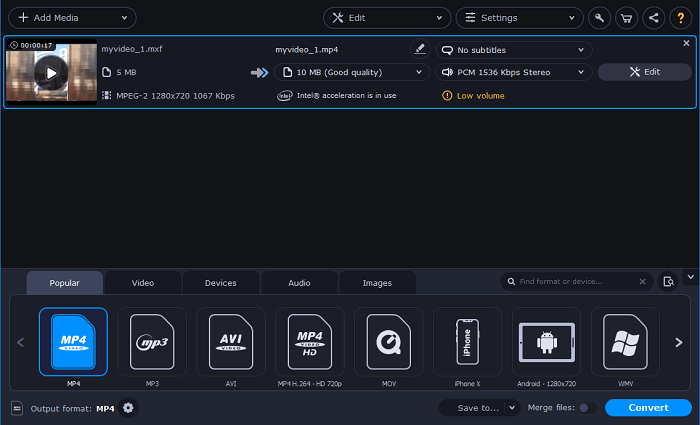This screenshot has height=425, width=700.
Task: Toggle the Merge files switch
Action: [x=587, y=408]
